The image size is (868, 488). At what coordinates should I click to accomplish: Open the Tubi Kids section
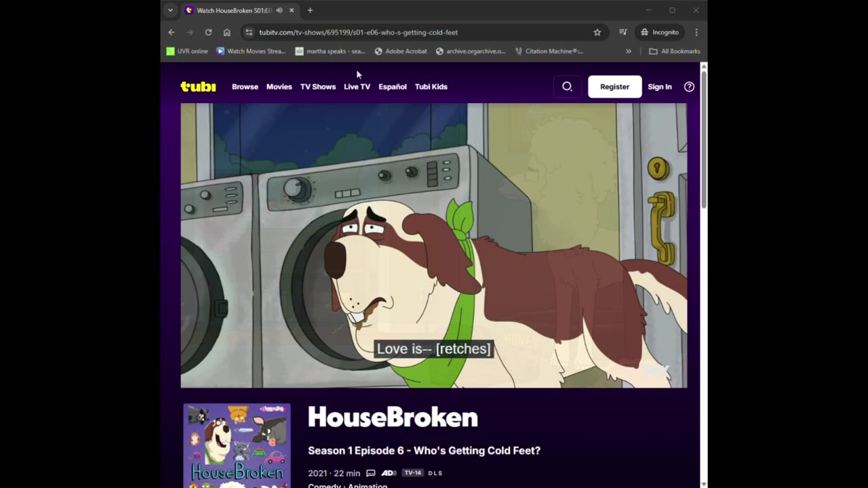431,87
